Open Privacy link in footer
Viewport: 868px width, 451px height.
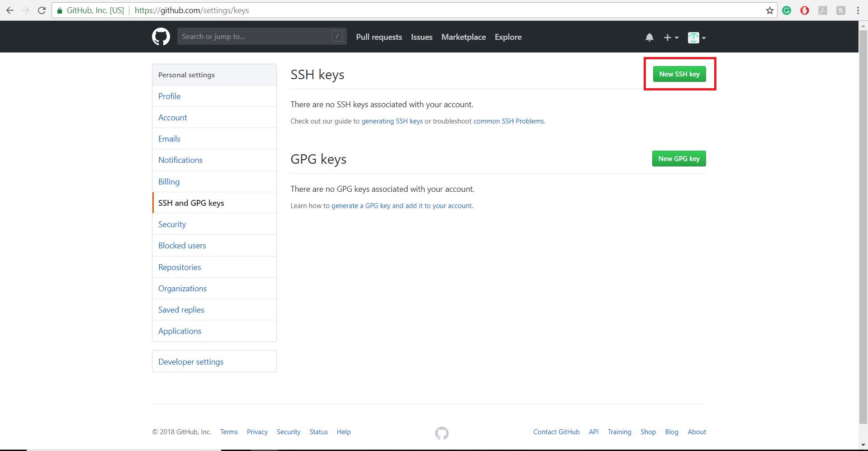[257, 432]
